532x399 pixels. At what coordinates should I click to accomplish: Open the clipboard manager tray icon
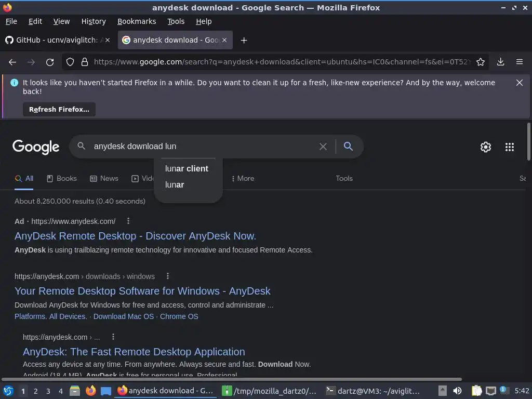tap(476, 391)
